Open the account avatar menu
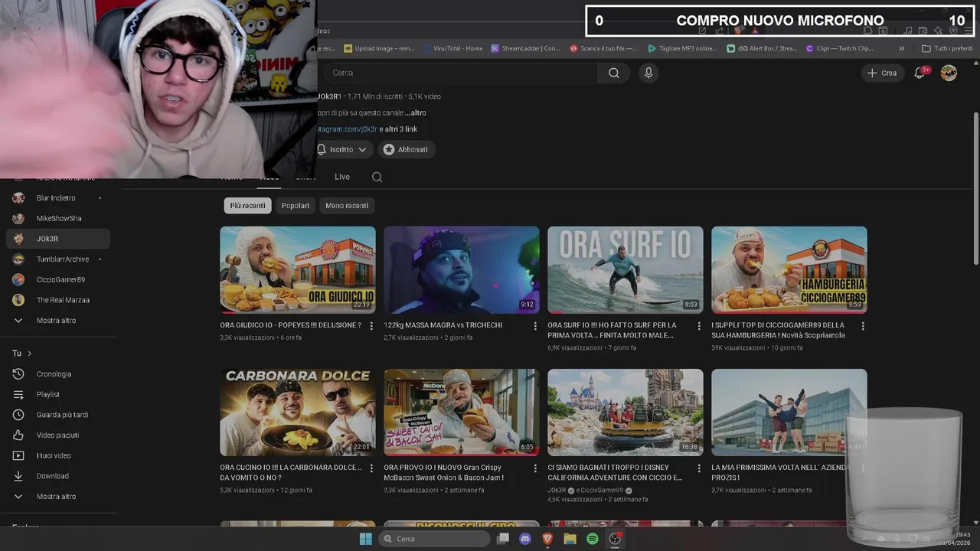The width and height of the screenshot is (980, 551). (949, 73)
